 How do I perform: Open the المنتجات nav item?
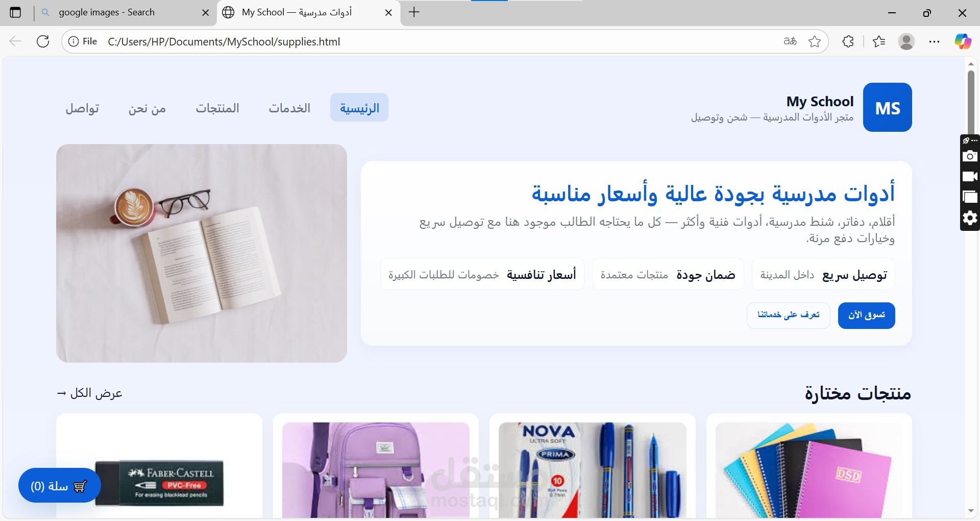click(217, 108)
